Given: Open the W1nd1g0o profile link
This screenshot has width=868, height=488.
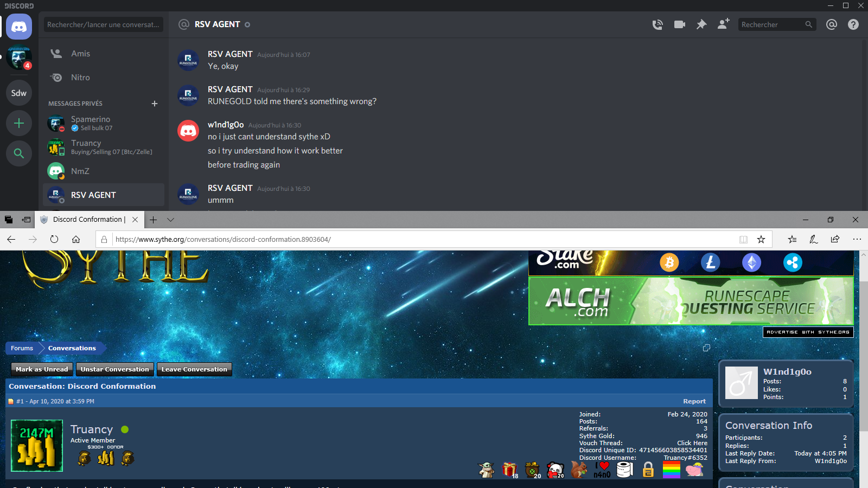Looking at the screenshot, I should tap(787, 371).
